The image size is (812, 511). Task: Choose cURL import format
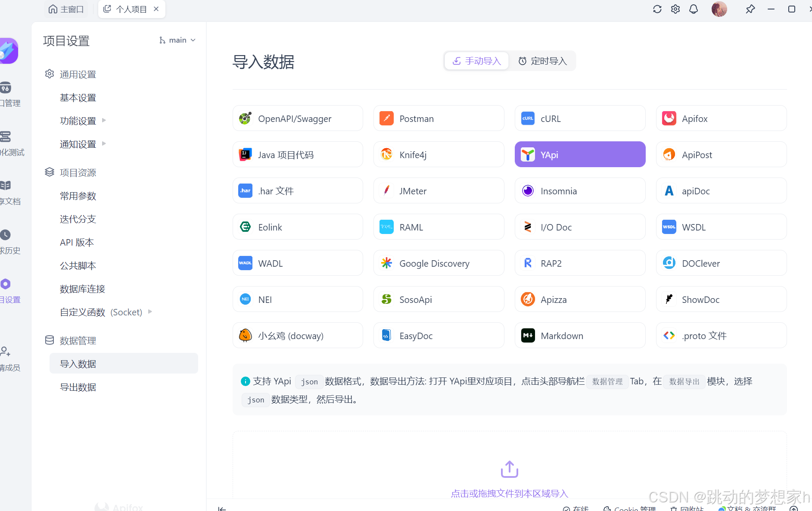coord(580,118)
